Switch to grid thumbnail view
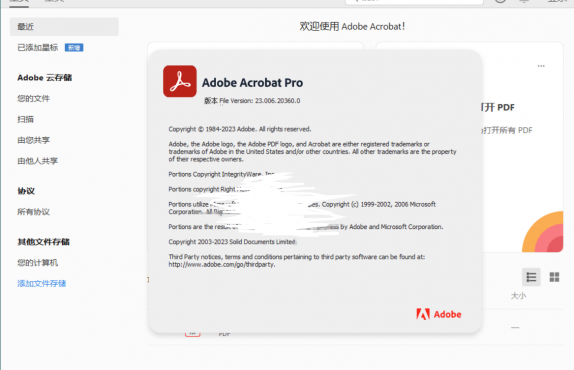574x370 pixels. tap(554, 277)
